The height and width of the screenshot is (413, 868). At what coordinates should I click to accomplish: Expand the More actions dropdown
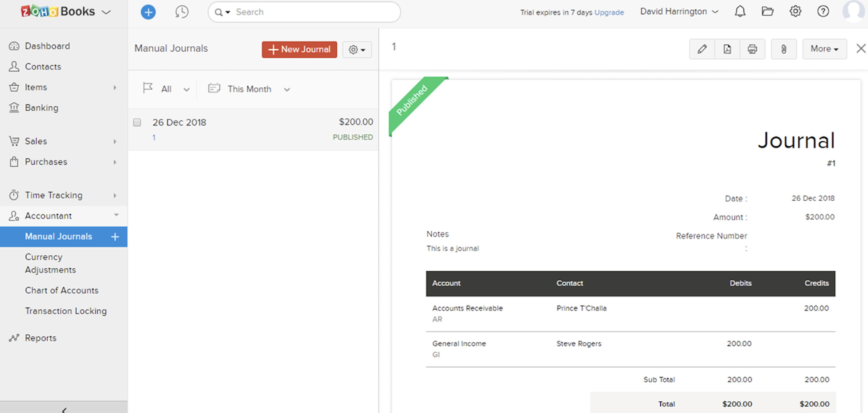pos(824,49)
